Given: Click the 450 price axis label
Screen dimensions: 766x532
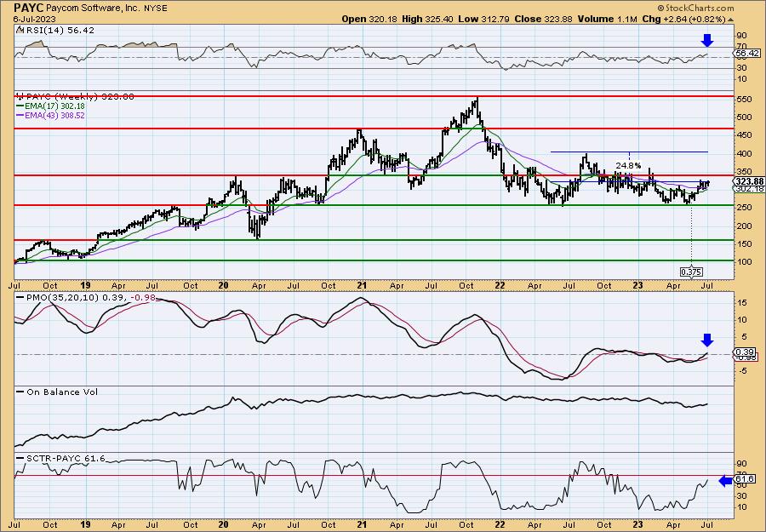Looking at the screenshot, I should [x=743, y=134].
